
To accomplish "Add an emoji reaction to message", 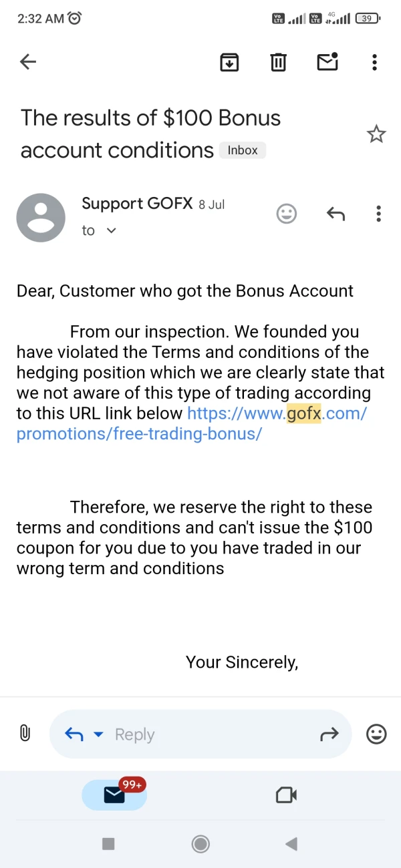I will pyautogui.click(x=287, y=214).
